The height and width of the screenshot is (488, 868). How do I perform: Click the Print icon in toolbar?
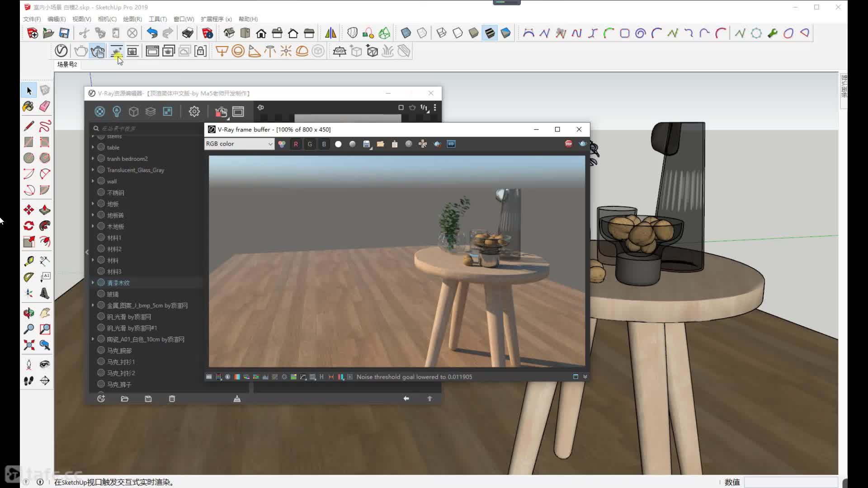pos(188,33)
